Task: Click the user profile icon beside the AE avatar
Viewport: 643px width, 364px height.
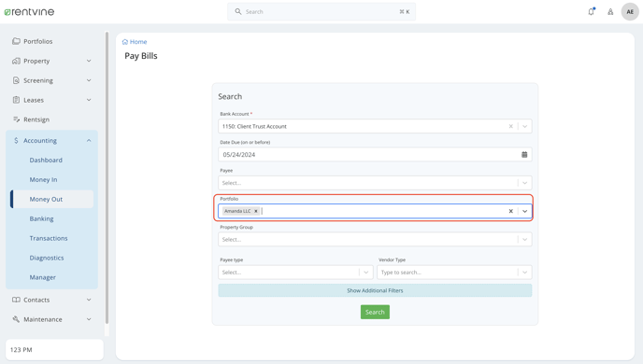Action: (x=610, y=12)
